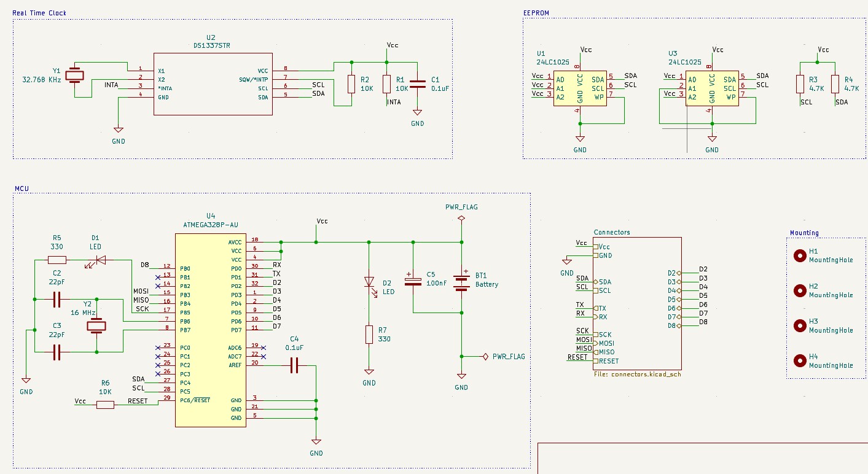Click the U1 24LC1025 EEPROM chip
The height and width of the screenshot is (474, 868).
(x=579, y=88)
